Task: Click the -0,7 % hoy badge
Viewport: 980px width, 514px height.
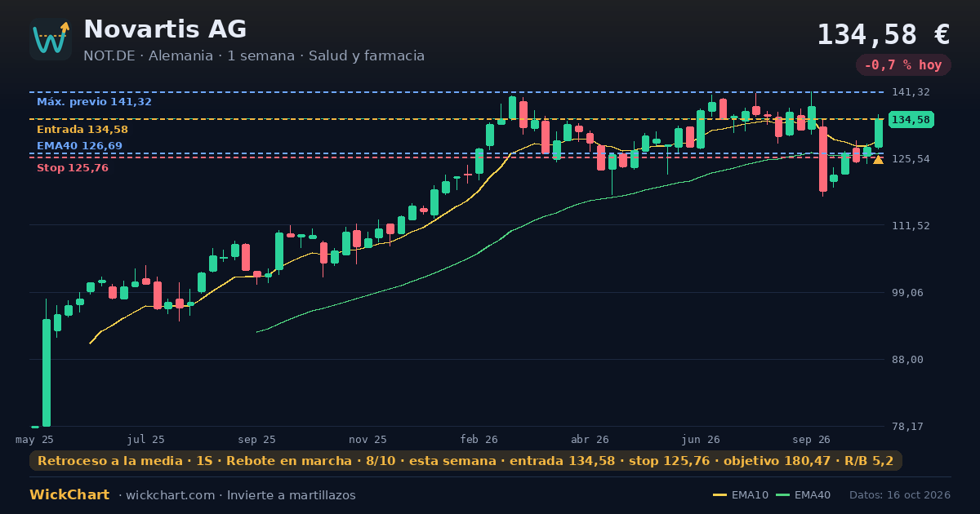Action: [903, 65]
